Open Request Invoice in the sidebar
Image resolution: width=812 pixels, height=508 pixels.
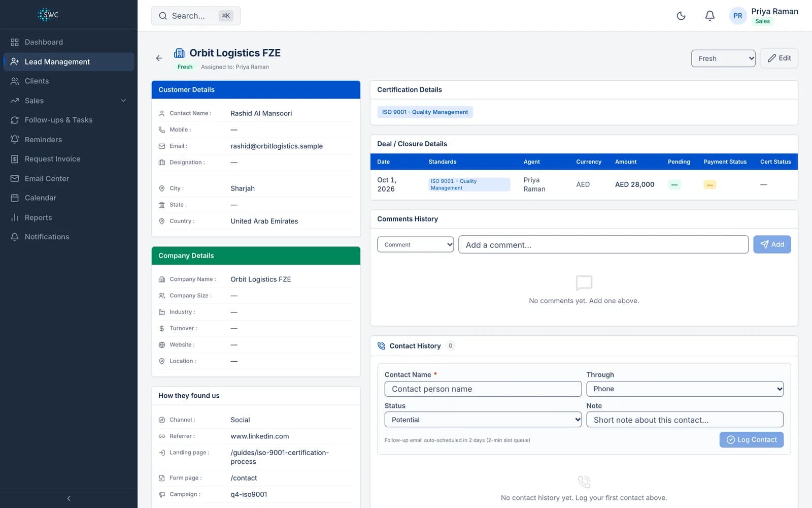coord(69,159)
